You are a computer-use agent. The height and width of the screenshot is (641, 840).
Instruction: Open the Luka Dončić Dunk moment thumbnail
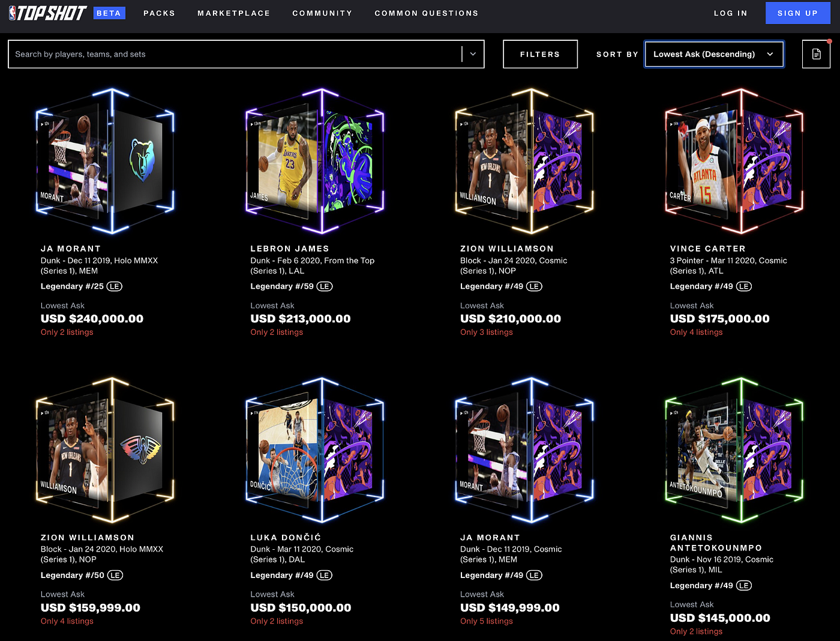(x=314, y=450)
